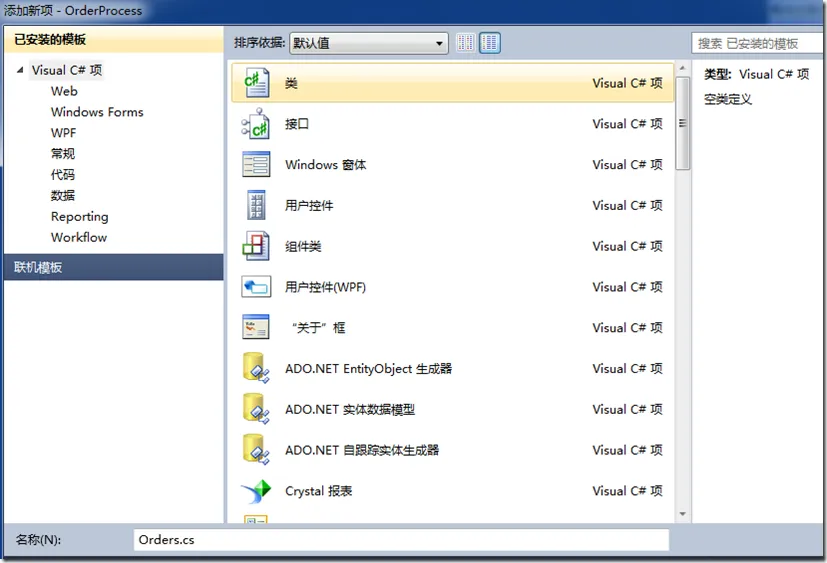827x563 pixels.
Task: Click the 搜索 已安装的模板 search box
Action: [757, 43]
